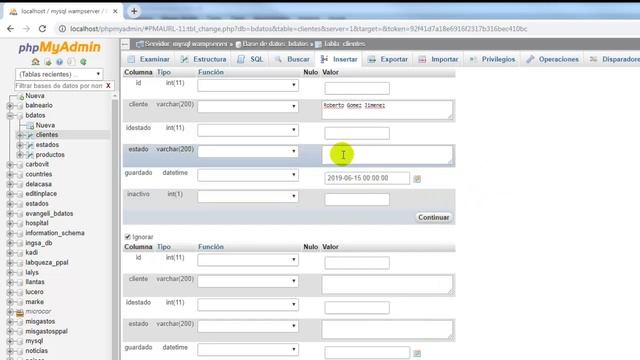Click the clientes table icon in tree
Image resolution: width=640 pixels, height=360 pixels.
30,135
